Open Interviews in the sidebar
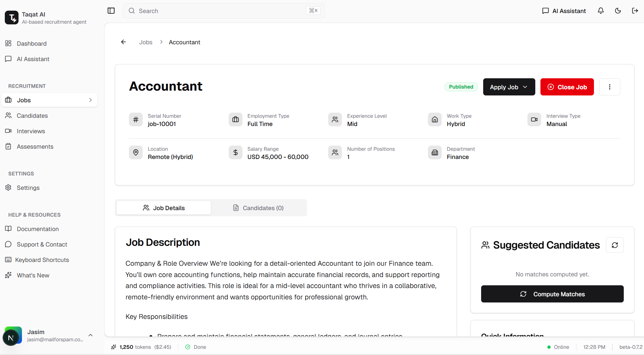644x355 pixels. click(x=31, y=131)
